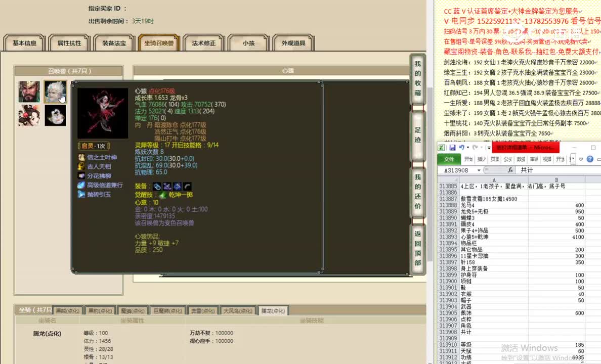Click the second equipment icon after 装备
Viewport: 601px width, 364px height.
[167, 186]
